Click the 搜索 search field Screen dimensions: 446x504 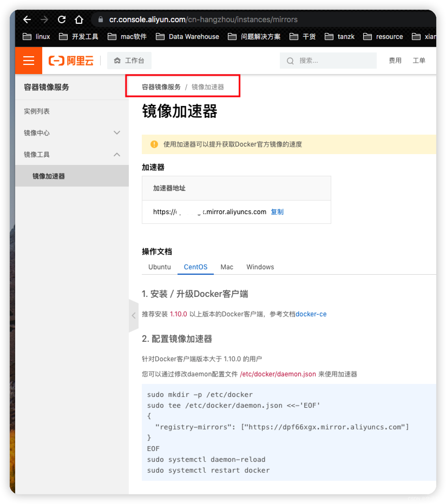(x=328, y=61)
